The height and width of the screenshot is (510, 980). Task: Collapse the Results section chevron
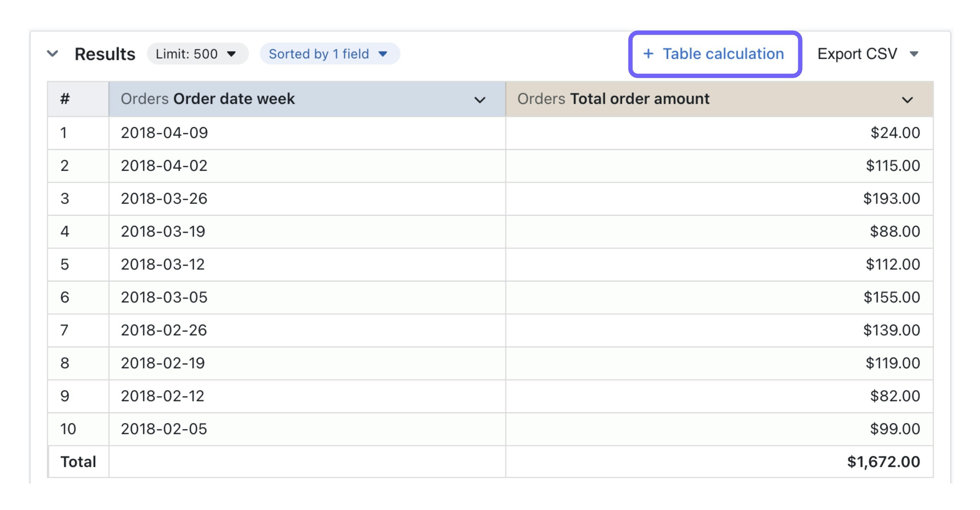(52, 54)
